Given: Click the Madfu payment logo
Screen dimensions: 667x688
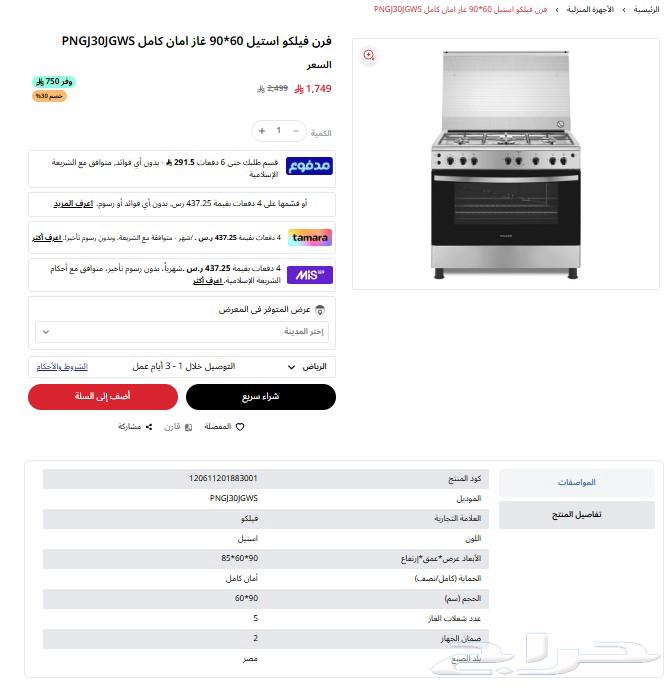Looking at the screenshot, I should click(x=309, y=166).
